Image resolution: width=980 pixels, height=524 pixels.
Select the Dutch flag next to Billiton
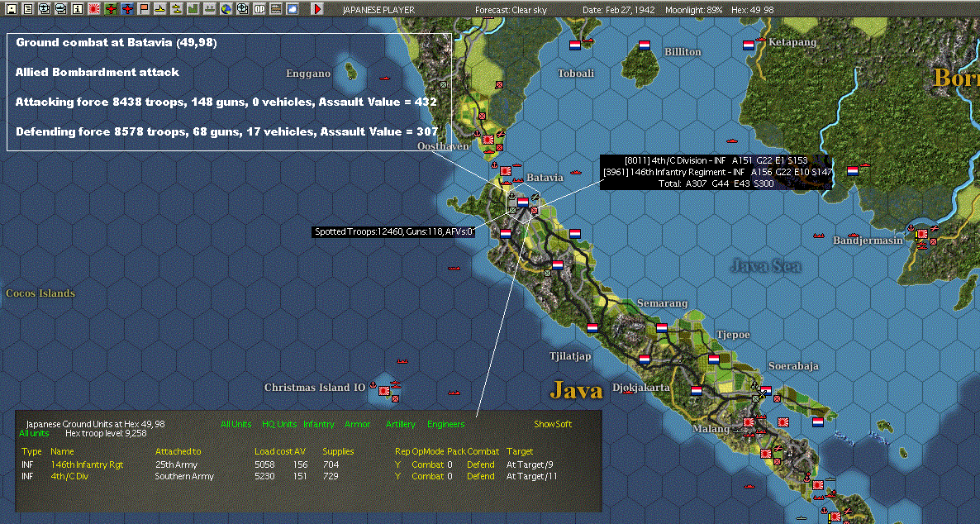[x=645, y=45]
